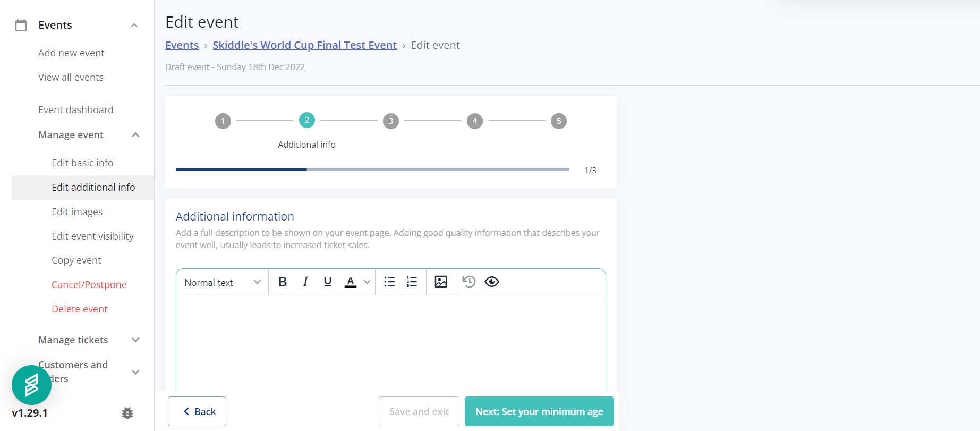
Task: Apply italic formatting in editor toolbar
Action: tap(305, 282)
